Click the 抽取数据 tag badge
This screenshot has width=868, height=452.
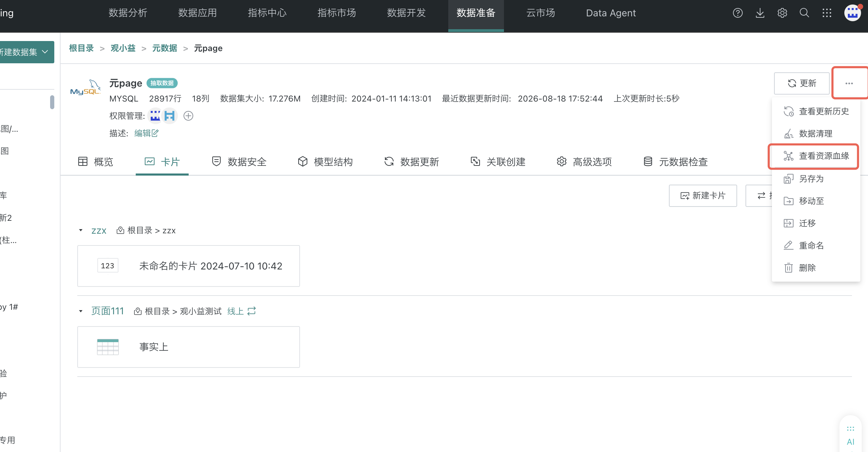pos(162,83)
